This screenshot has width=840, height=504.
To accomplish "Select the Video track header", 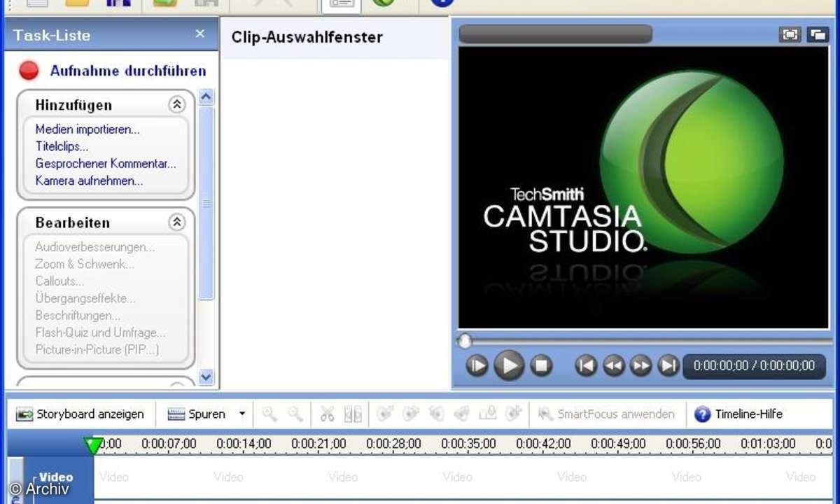I will [x=57, y=479].
